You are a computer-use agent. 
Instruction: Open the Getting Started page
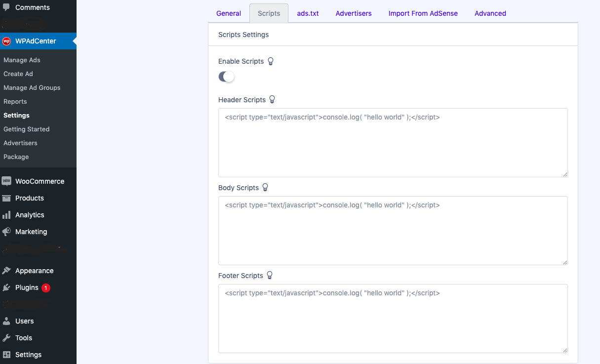coord(26,129)
